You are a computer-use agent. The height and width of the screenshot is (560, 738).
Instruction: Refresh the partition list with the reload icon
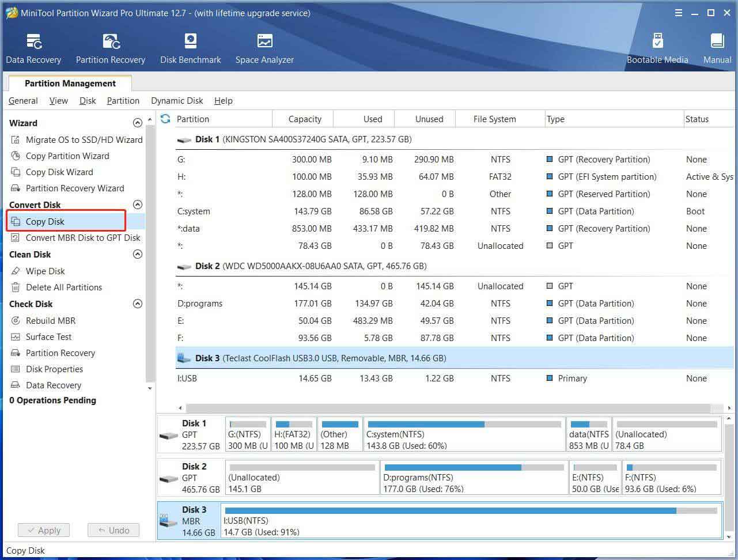[165, 119]
